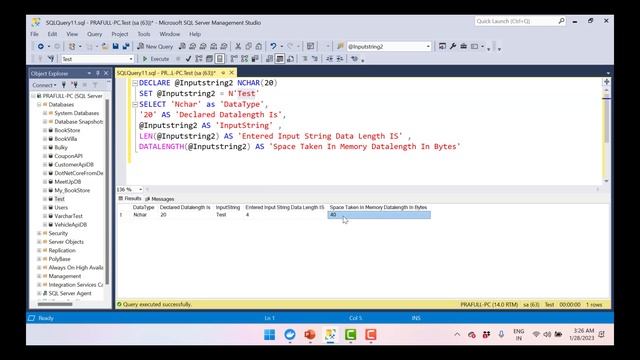Decrease the line indent
Viewport: 640px width, 360px height.
(x=329, y=59)
